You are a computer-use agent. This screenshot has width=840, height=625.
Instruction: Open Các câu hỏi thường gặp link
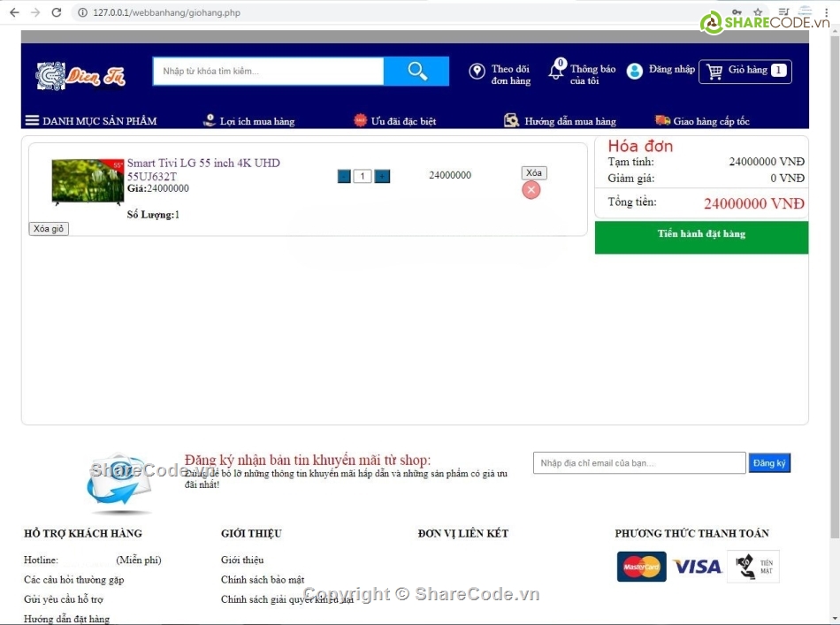[x=74, y=580]
